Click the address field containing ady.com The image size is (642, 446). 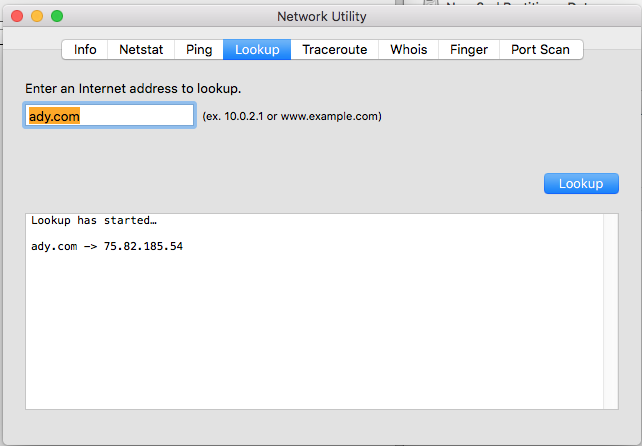(x=109, y=116)
